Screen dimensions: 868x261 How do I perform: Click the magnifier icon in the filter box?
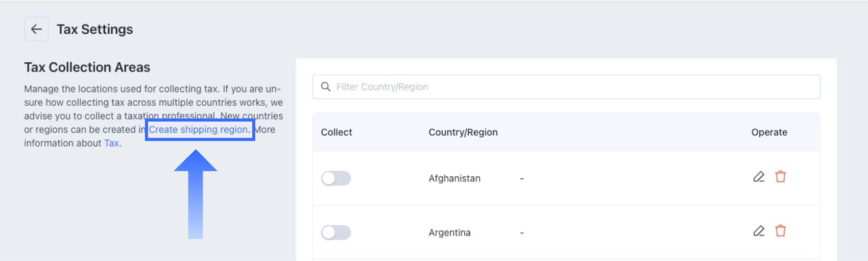326,87
